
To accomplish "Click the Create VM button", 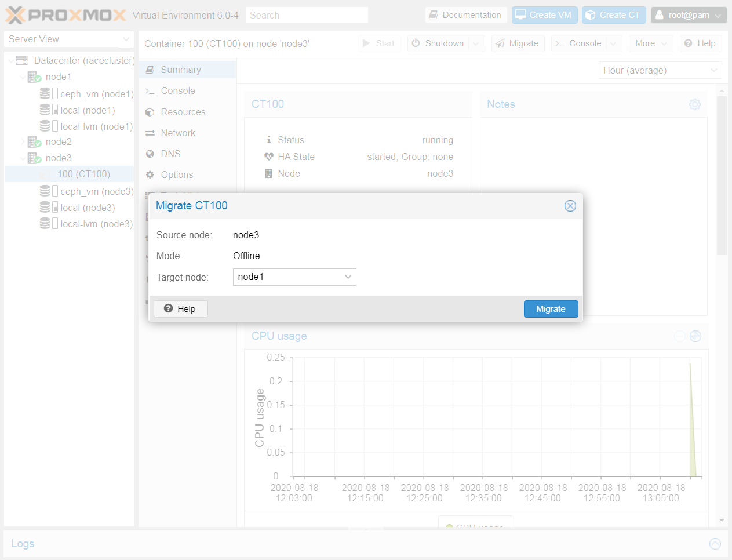I will coord(544,15).
